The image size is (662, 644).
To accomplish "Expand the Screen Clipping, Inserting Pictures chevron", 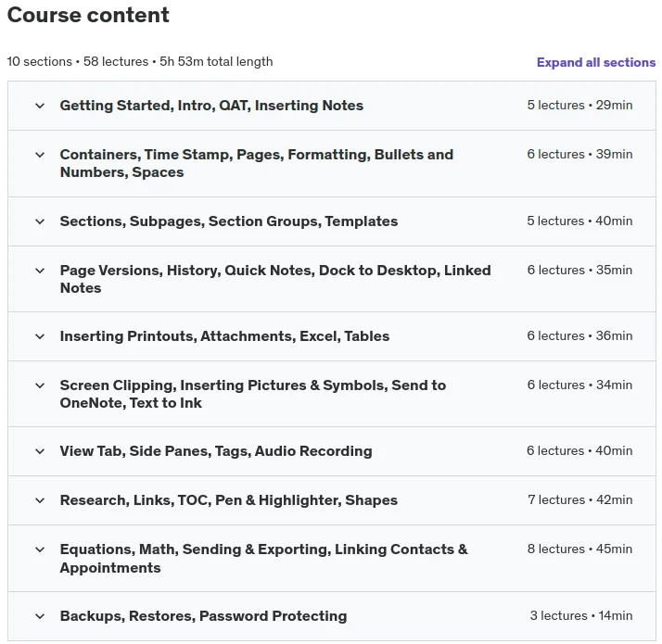I will pyautogui.click(x=40, y=385).
